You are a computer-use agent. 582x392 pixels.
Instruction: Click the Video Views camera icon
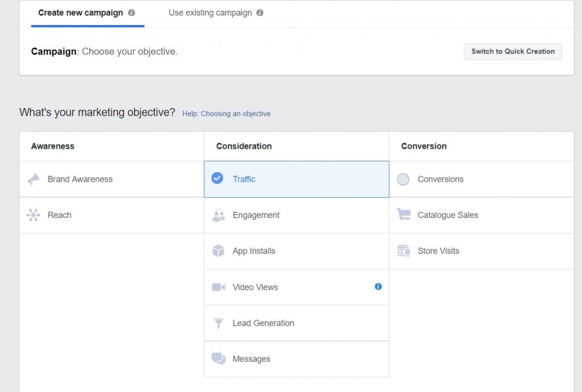219,287
